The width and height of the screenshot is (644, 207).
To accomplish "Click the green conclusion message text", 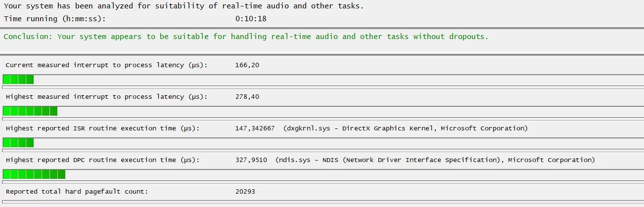I will click(x=246, y=37).
